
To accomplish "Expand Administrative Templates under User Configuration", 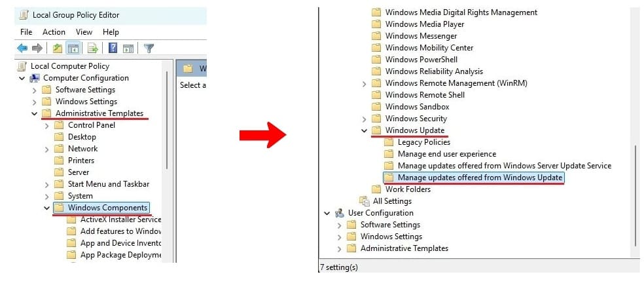I will [x=339, y=249].
